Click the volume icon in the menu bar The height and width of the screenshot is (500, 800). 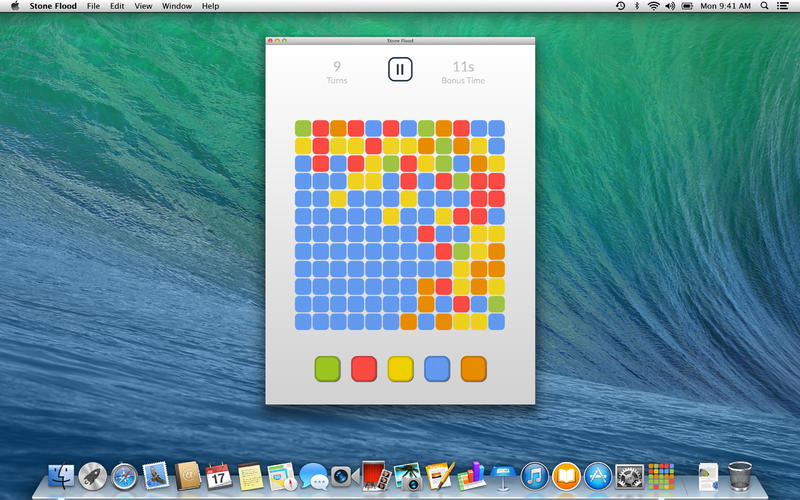(672, 6)
